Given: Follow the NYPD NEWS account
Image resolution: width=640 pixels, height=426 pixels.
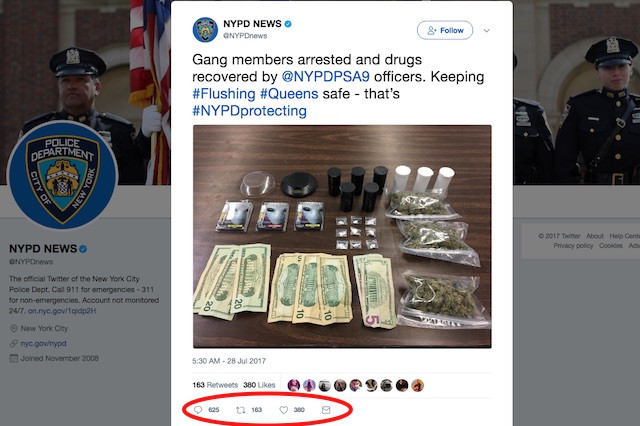Looking at the screenshot, I should (x=445, y=30).
